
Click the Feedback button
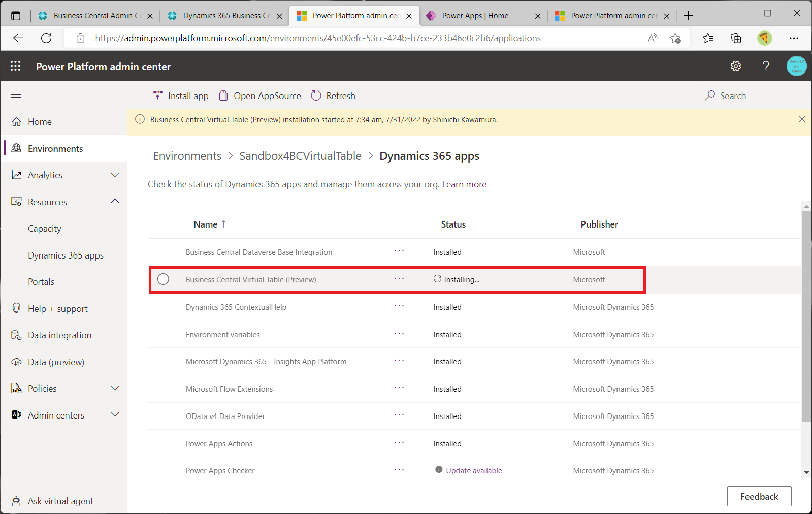click(759, 496)
